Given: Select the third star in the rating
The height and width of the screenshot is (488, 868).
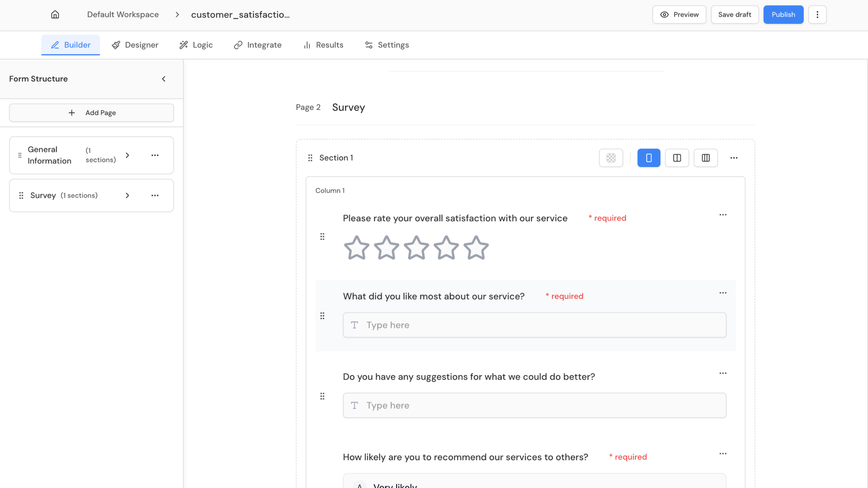Looking at the screenshot, I should 416,248.
